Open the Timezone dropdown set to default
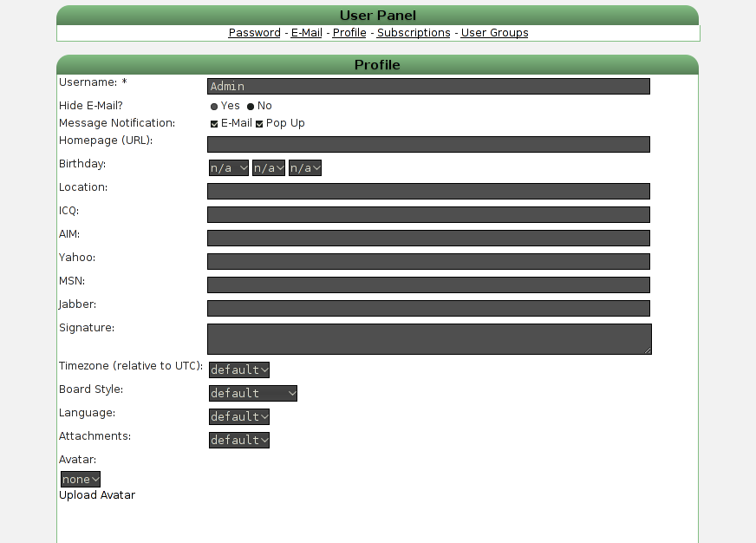This screenshot has height=543, width=756. click(238, 370)
